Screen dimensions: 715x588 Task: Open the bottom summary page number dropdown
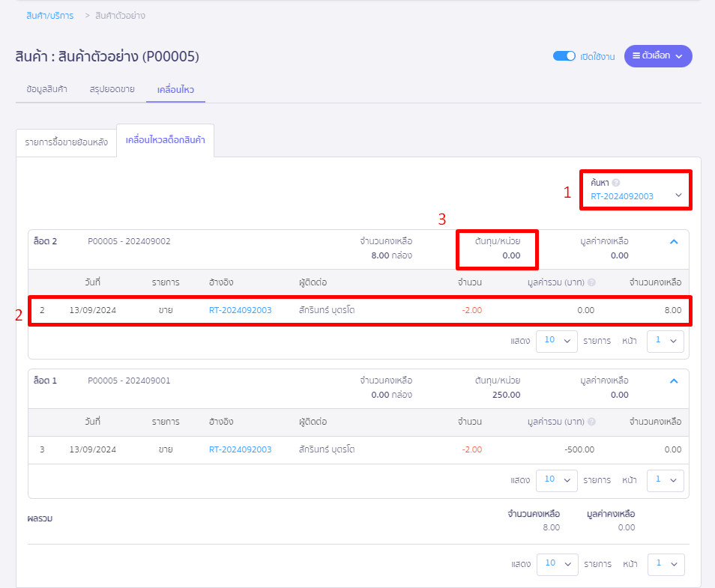665,564
